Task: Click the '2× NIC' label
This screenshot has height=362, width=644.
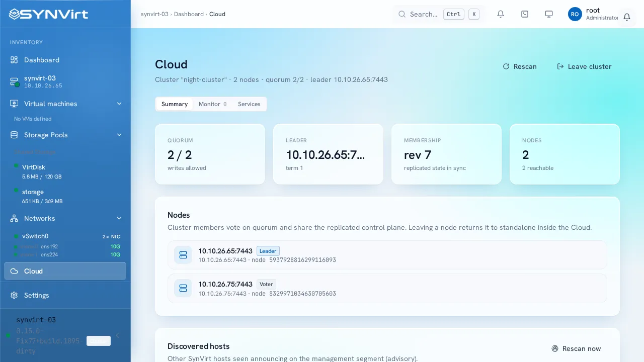Action: click(111, 236)
